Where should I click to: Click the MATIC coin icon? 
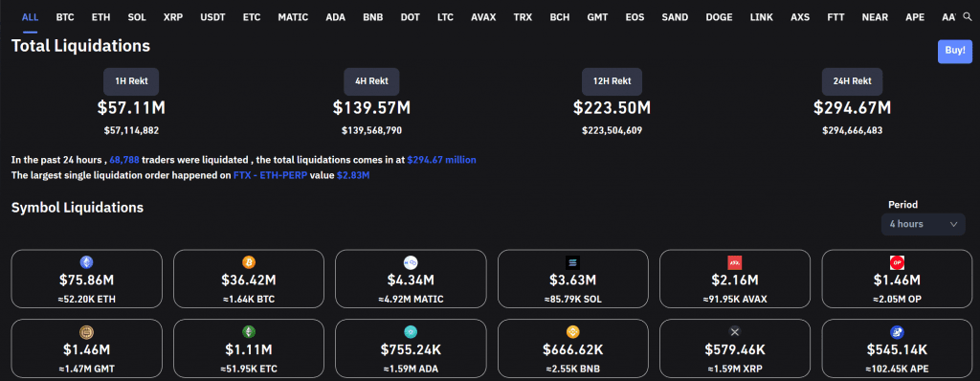[411, 262]
